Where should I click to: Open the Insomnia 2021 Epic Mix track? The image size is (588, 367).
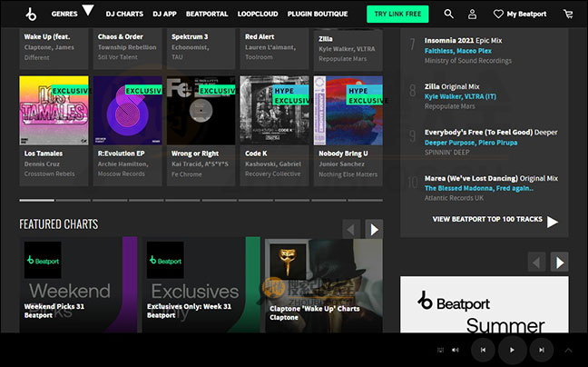click(x=463, y=41)
